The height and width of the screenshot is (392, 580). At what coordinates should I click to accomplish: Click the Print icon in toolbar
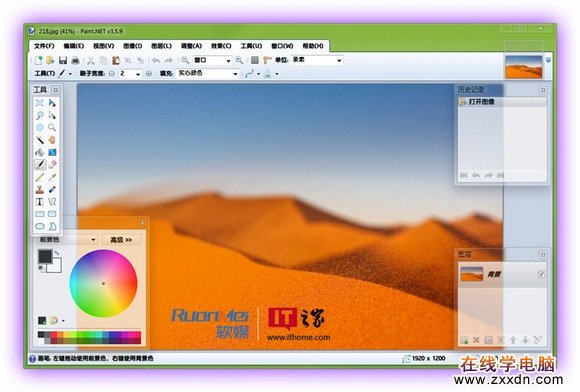click(75, 60)
